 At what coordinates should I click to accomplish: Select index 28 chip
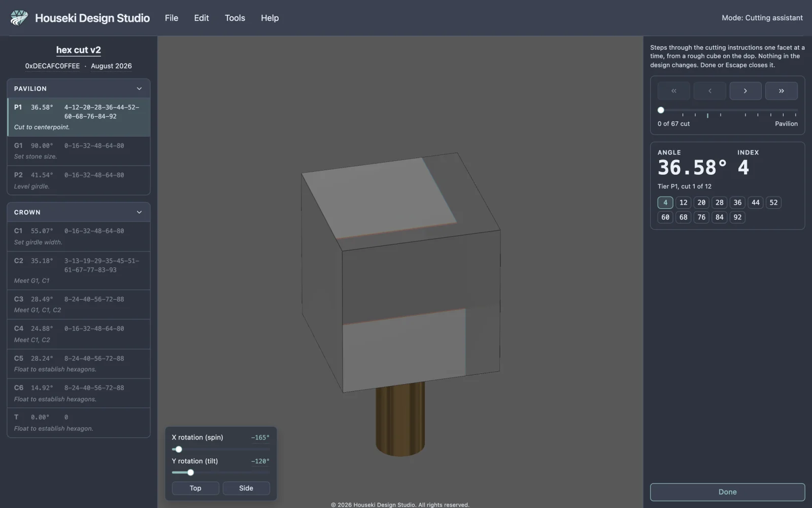coord(720,203)
